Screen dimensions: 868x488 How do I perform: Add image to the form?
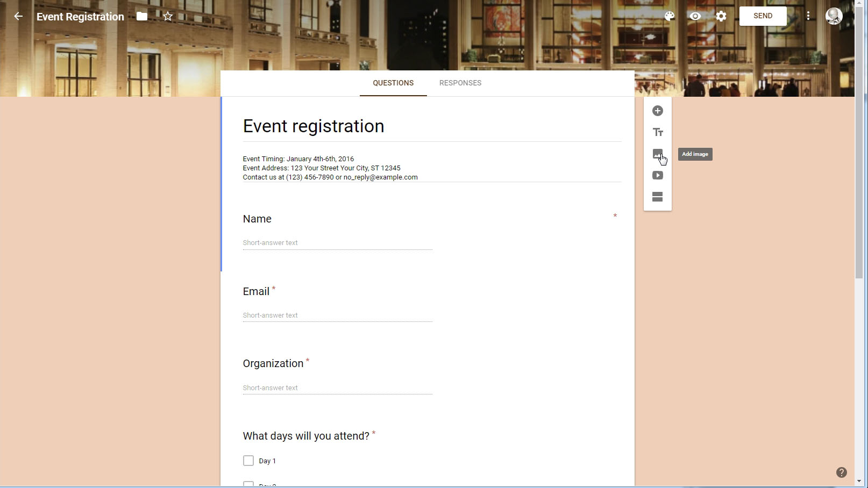[658, 154]
